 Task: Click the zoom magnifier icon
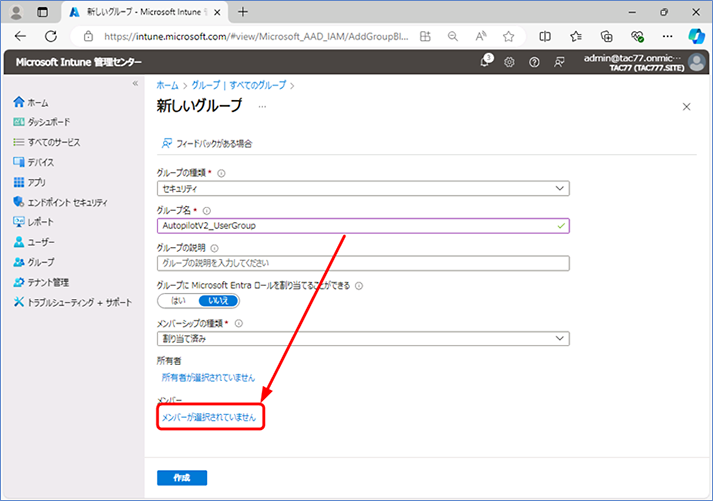click(x=452, y=36)
